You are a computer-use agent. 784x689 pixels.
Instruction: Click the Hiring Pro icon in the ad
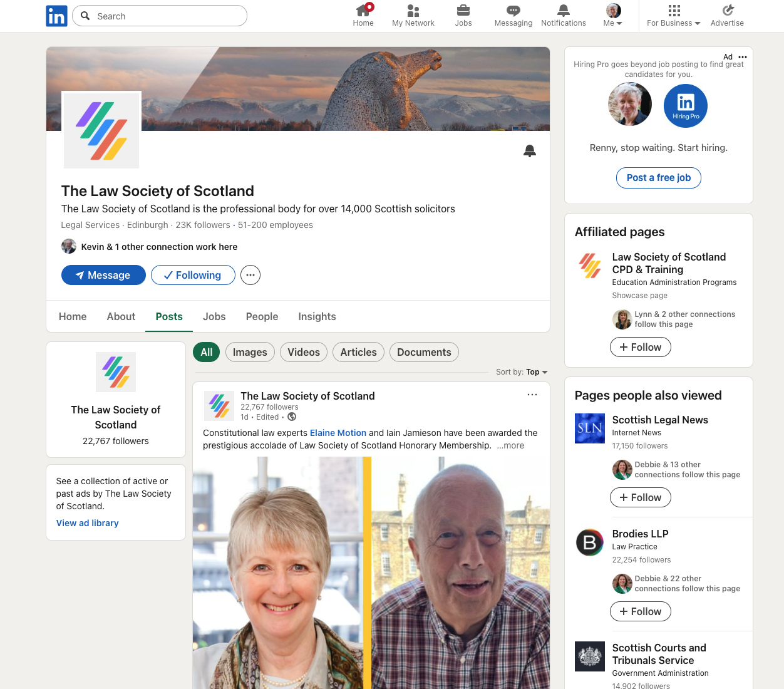[686, 106]
